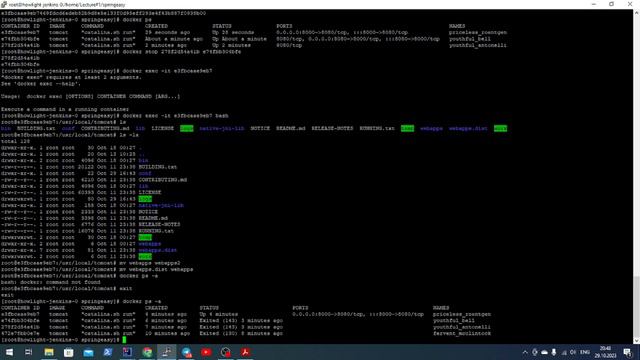Open Telegram from the taskbar

[187, 352]
